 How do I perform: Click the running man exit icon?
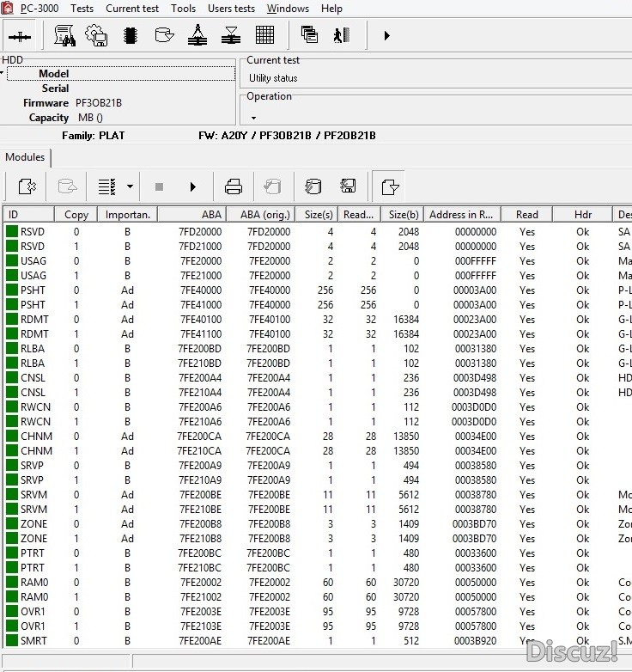[x=342, y=35]
